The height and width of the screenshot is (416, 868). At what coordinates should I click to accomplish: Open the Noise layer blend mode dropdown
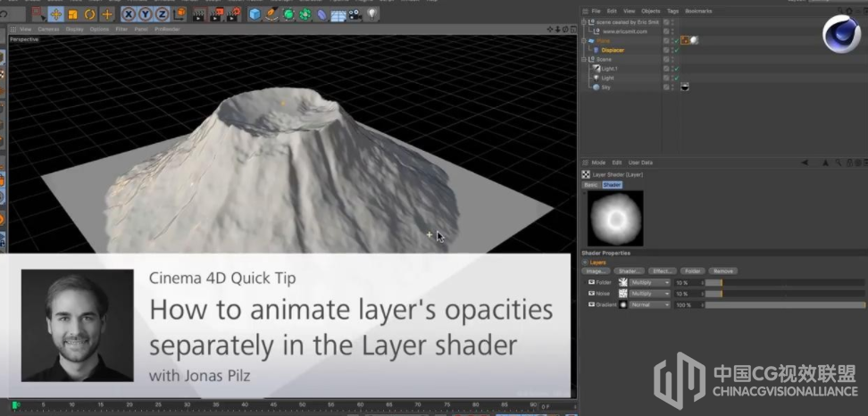[x=649, y=294]
